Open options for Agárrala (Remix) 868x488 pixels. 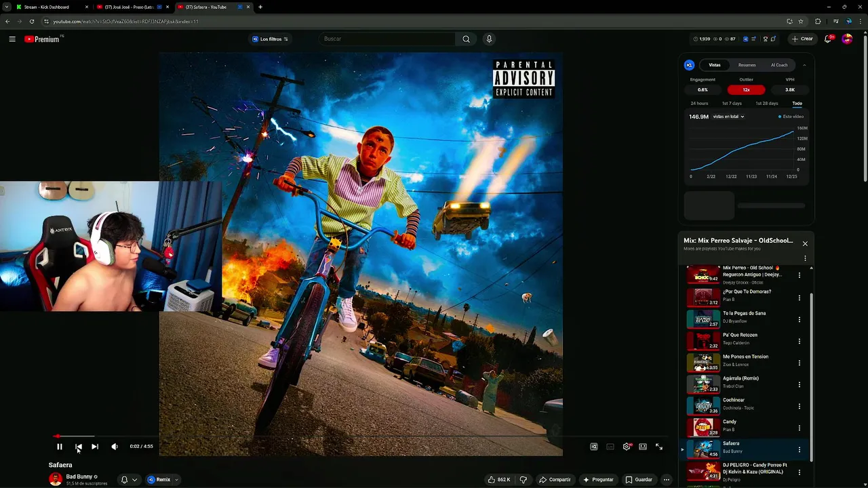click(x=800, y=384)
